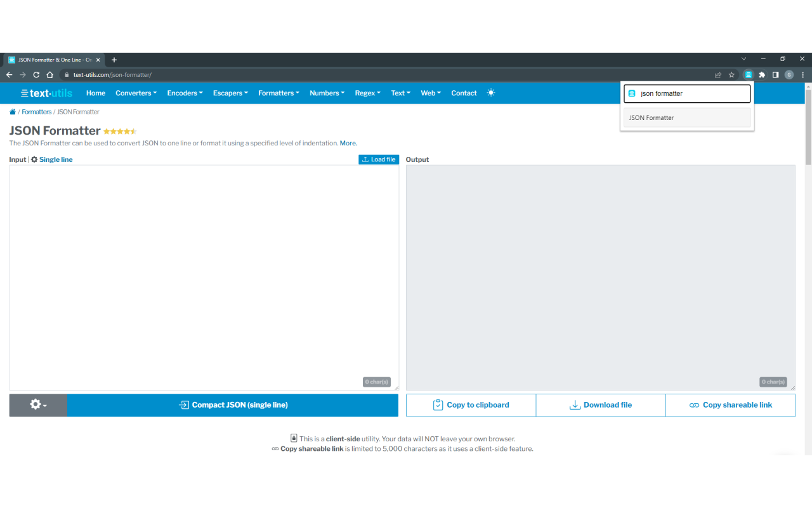Bookmark this page with the star icon

(731, 75)
